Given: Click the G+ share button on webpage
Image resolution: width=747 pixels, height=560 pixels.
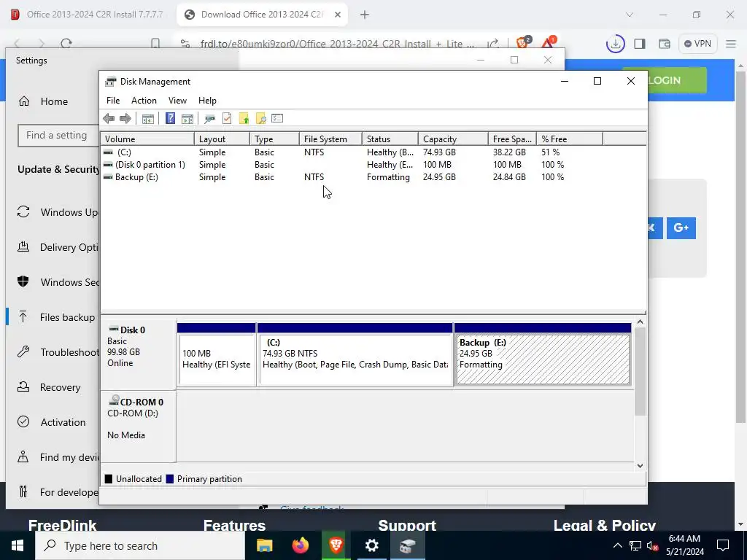Looking at the screenshot, I should (681, 228).
